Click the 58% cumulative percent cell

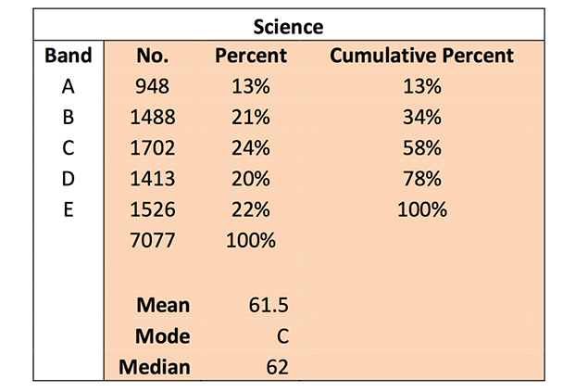click(421, 148)
